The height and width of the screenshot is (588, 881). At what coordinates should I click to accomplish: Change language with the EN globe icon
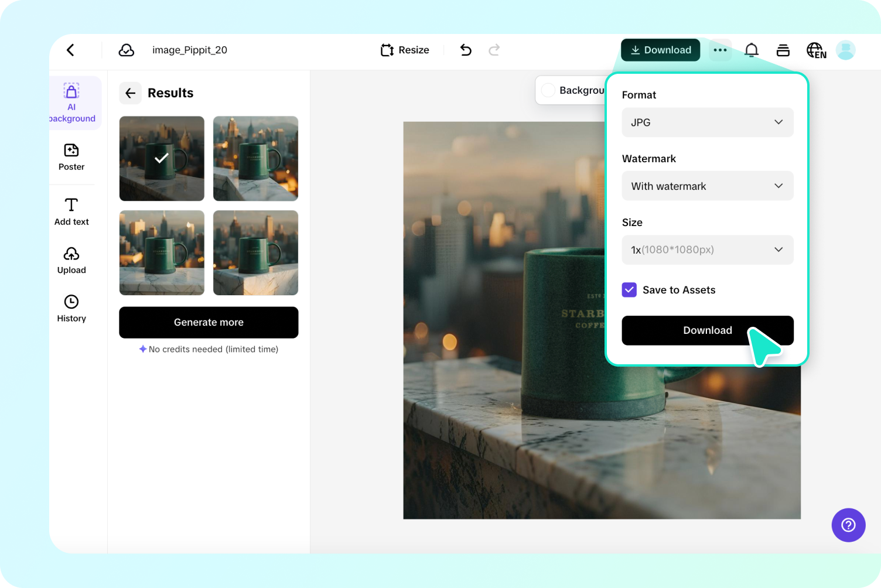(x=816, y=50)
